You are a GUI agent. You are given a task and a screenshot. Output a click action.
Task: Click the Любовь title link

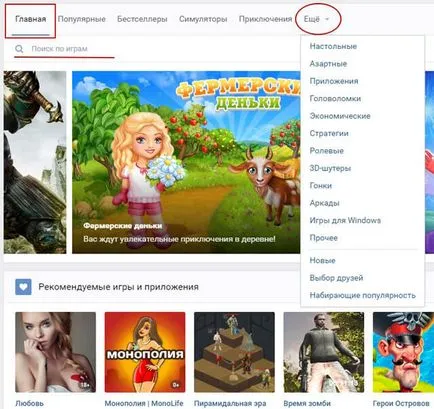[29, 403]
